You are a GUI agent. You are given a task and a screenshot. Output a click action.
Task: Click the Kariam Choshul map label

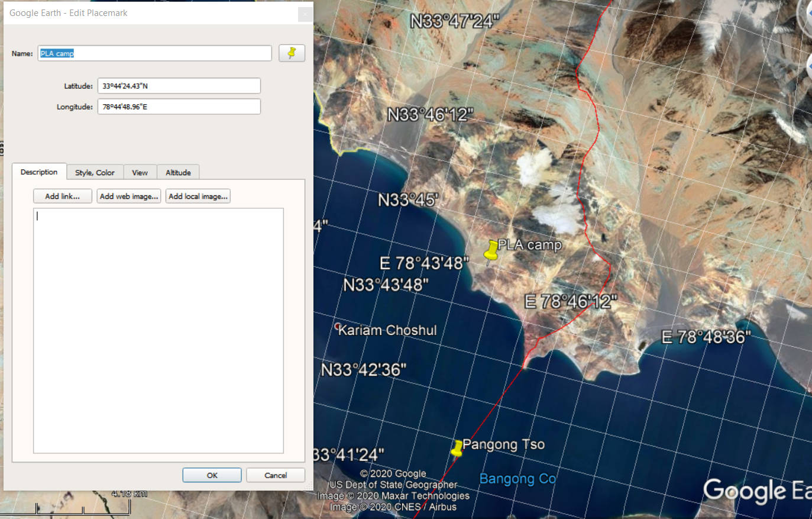coord(387,330)
